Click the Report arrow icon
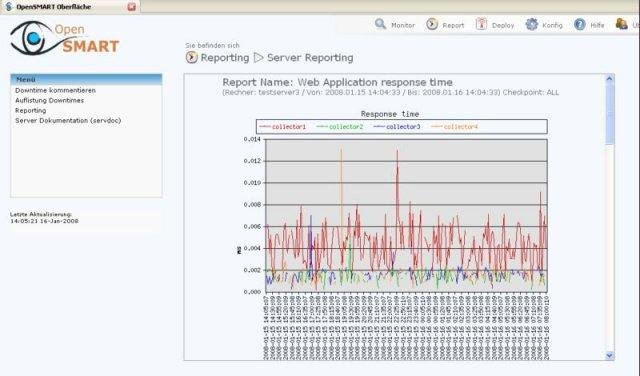Image resolution: width=640 pixels, height=376 pixels. pyautogui.click(x=432, y=24)
